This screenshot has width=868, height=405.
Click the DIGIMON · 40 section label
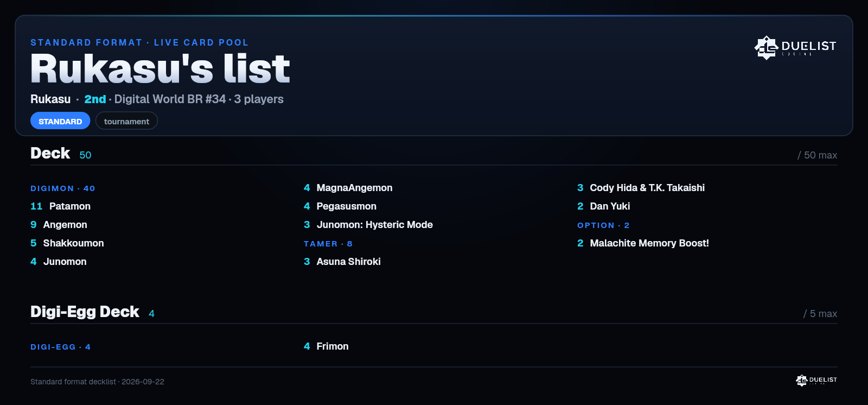pos(63,188)
